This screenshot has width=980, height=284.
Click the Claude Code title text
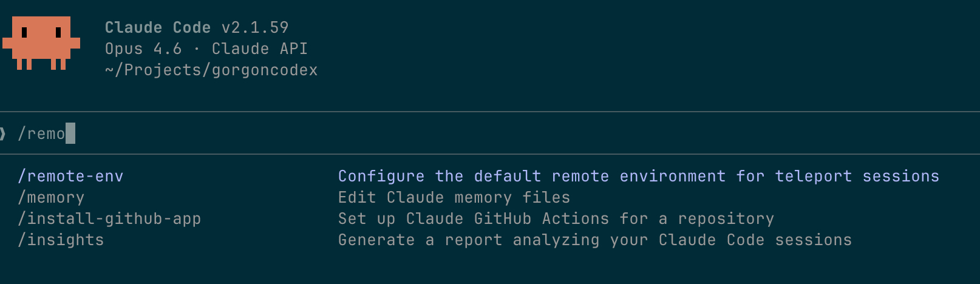click(158, 28)
